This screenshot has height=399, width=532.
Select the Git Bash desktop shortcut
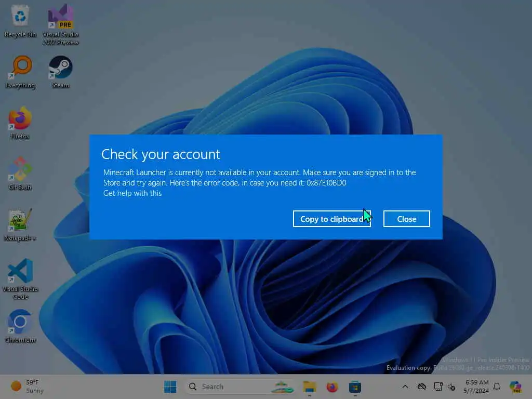point(20,174)
